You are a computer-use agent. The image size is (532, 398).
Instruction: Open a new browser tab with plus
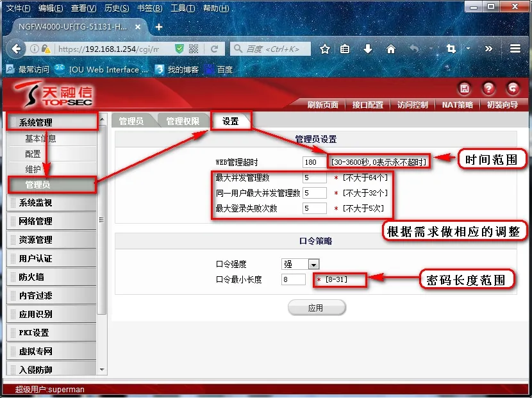[x=159, y=27]
